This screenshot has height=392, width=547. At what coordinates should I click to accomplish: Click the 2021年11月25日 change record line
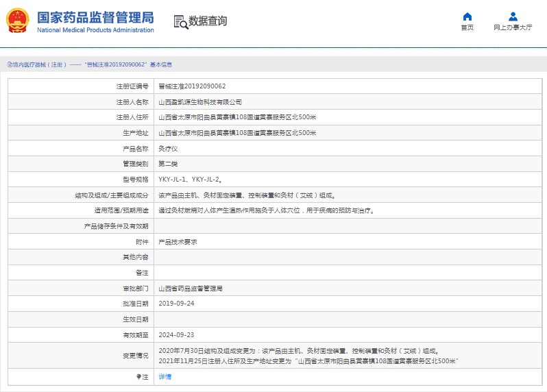coord(308,361)
